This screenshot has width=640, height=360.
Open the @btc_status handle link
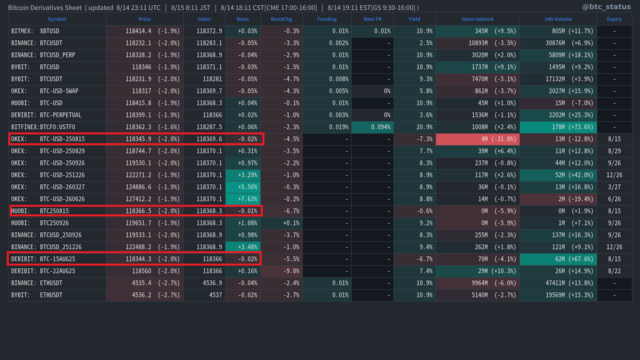606,7
